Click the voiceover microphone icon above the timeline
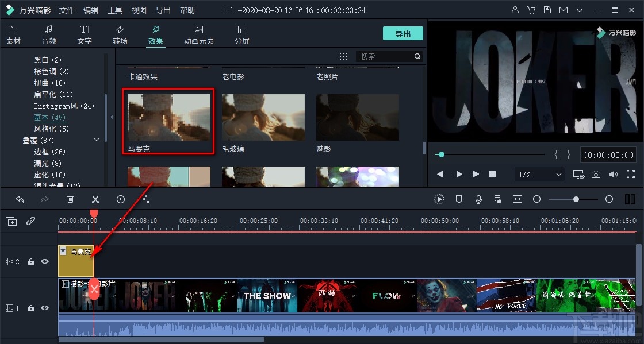The image size is (644, 344). [478, 199]
